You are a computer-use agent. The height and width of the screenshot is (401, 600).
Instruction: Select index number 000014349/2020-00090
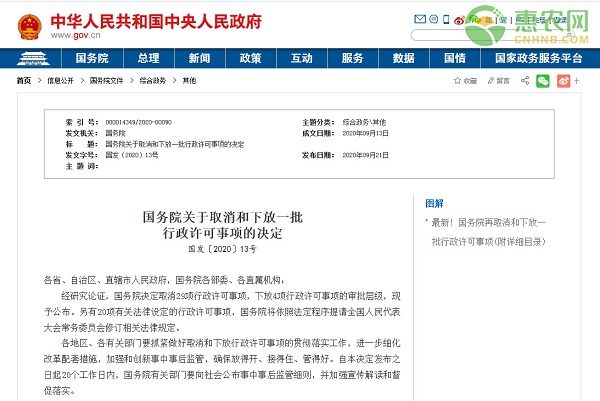139,122
